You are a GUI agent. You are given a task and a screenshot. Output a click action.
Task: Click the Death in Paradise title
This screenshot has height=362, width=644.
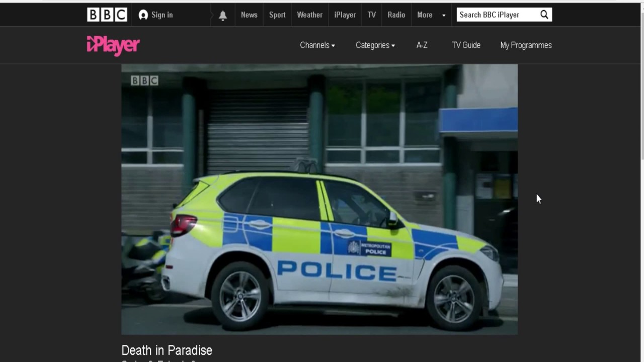[167, 350]
